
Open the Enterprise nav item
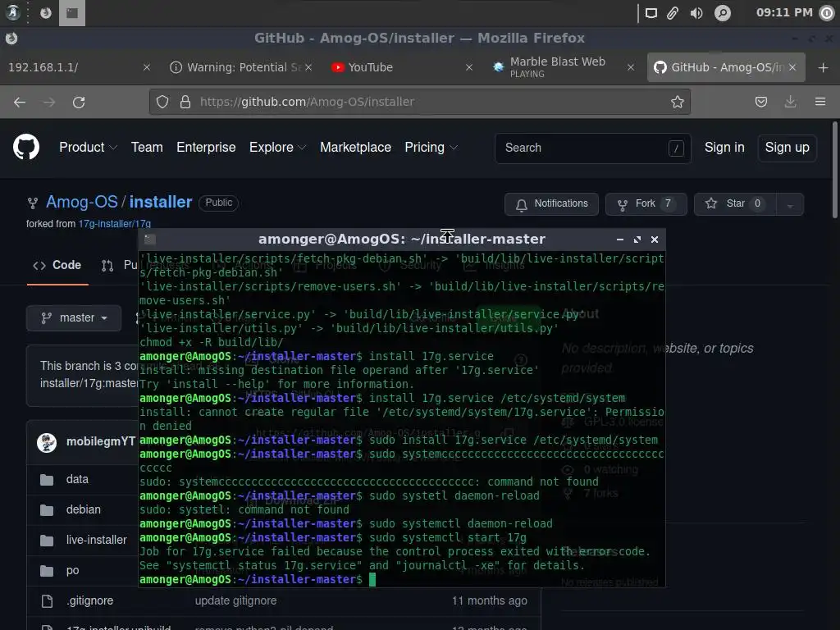(x=206, y=148)
